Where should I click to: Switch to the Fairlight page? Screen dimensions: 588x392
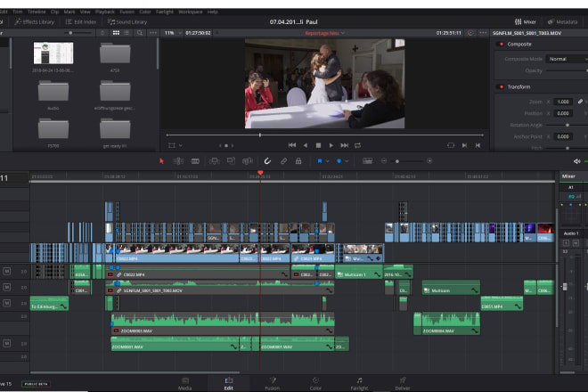[x=359, y=384]
